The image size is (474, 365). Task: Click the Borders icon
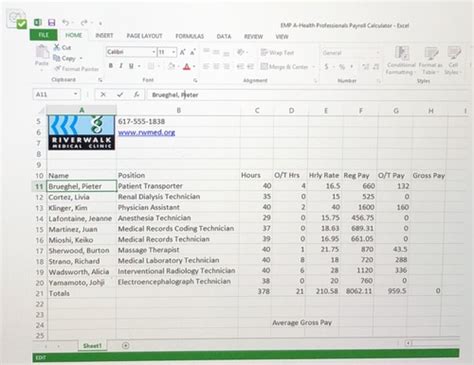pos(151,66)
